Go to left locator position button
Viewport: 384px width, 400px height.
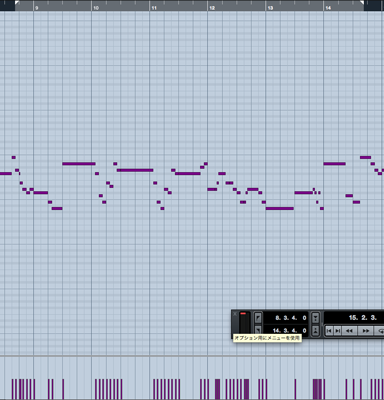click(x=258, y=318)
